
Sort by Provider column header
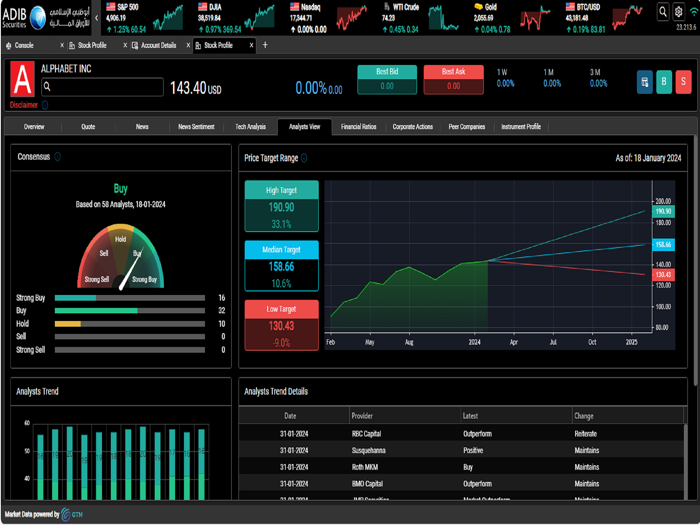point(404,416)
